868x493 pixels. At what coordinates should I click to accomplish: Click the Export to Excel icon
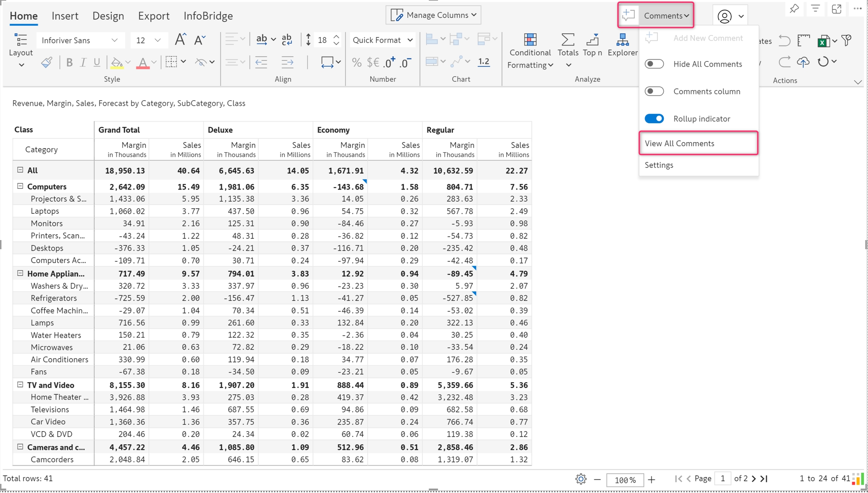coord(823,41)
